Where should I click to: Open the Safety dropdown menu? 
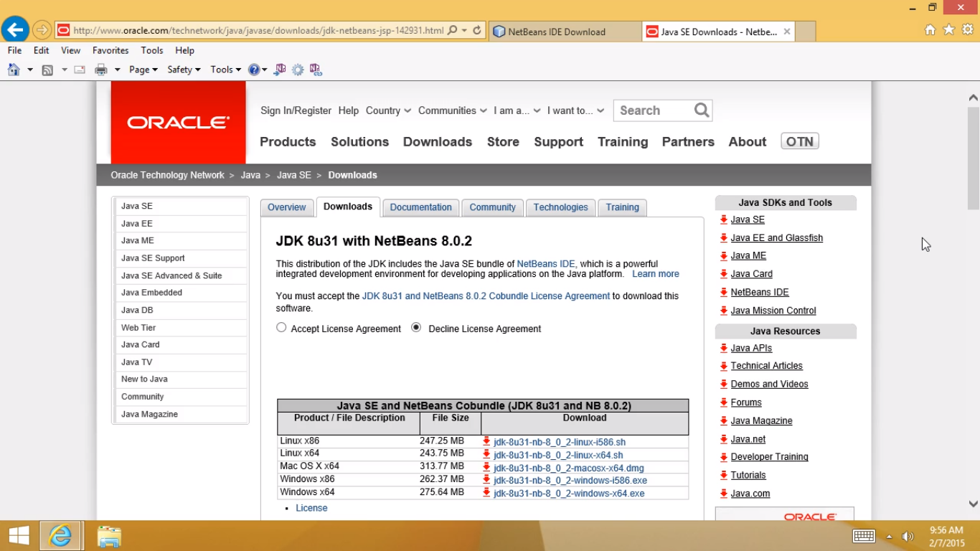click(x=184, y=70)
